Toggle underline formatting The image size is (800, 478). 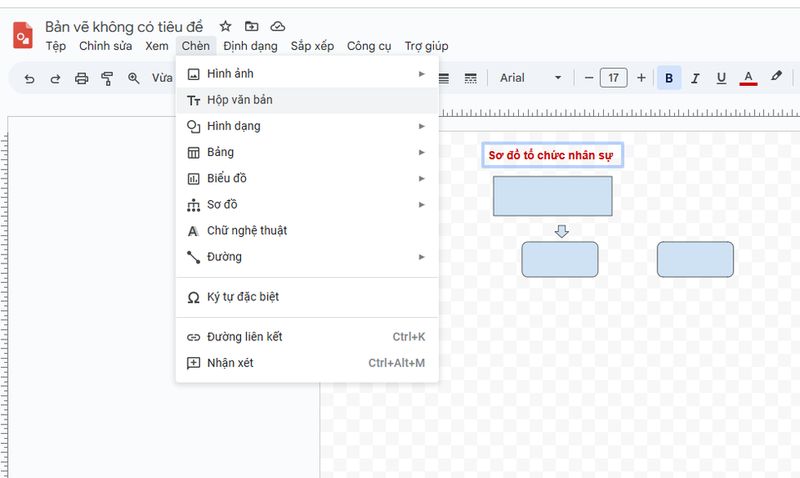tap(721, 78)
